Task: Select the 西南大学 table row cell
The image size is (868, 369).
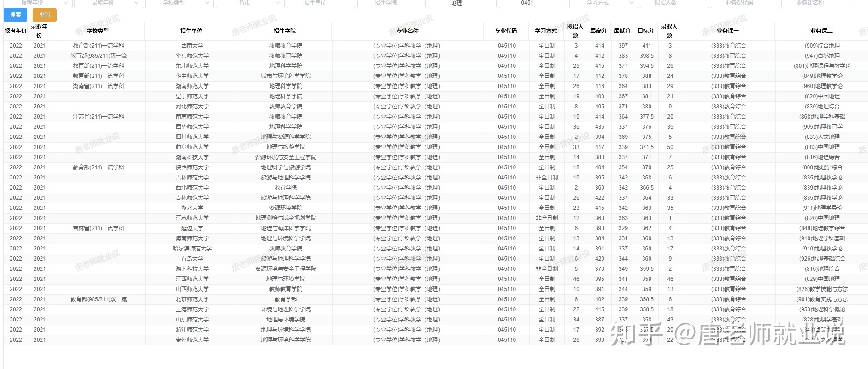Action: tap(192, 46)
